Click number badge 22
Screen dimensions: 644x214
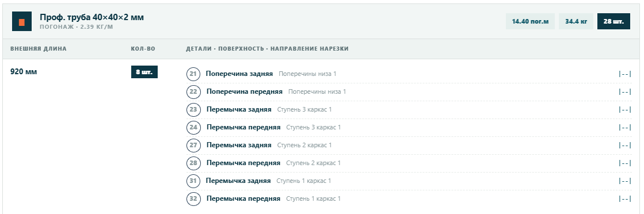point(193,91)
